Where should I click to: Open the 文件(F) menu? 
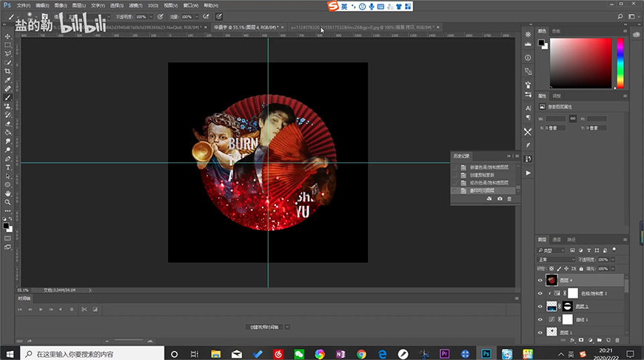pos(24,5)
